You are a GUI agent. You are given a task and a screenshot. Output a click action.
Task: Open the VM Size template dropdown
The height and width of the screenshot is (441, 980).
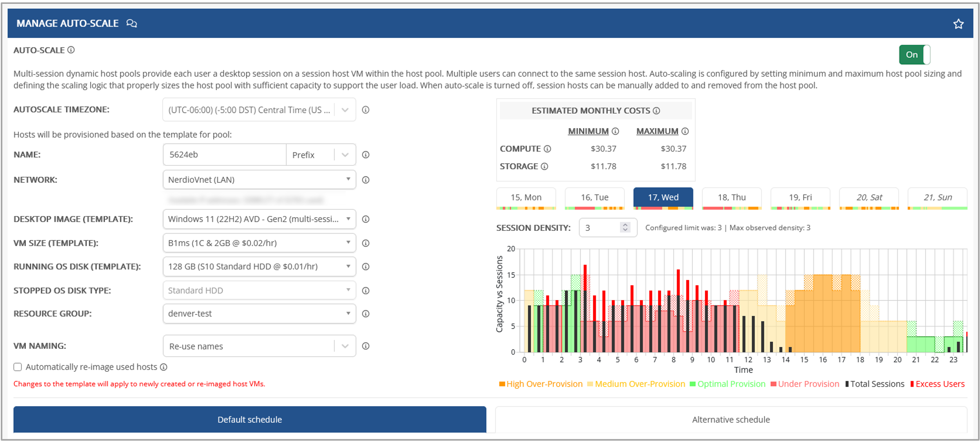tap(259, 243)
